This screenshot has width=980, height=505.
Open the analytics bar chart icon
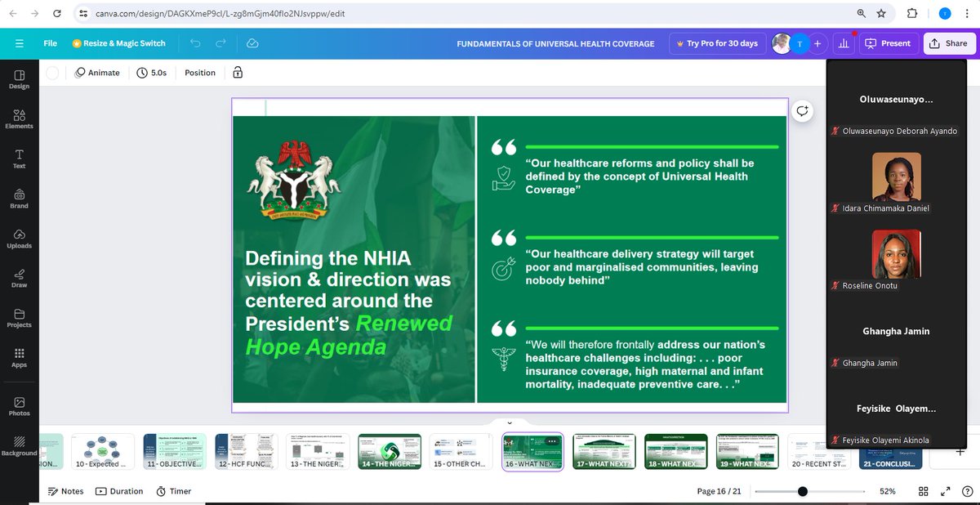(842, 43)
